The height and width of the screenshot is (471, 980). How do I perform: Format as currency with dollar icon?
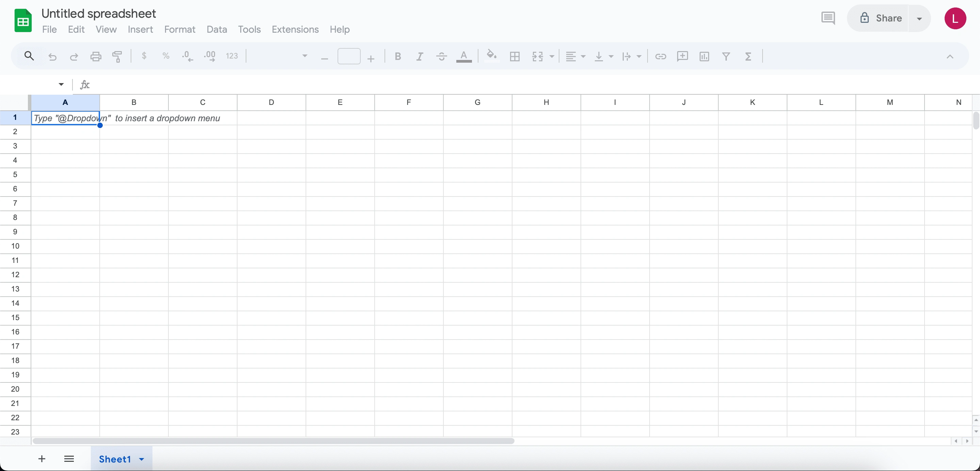(x=144, y=56)
